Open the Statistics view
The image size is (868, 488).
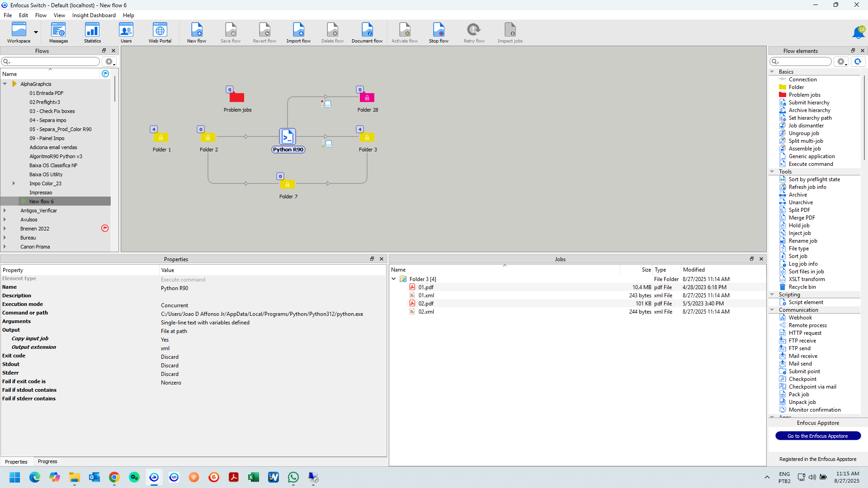click(x=92, y=33)
